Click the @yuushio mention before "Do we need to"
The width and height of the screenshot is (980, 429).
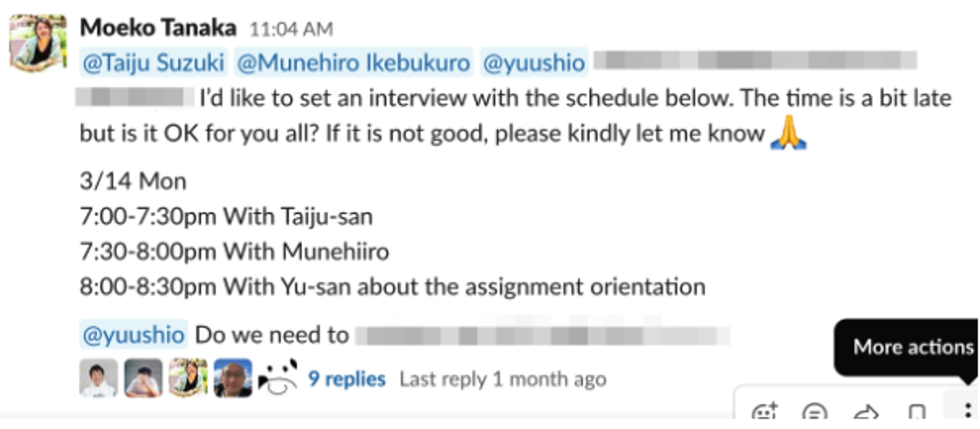click(x=133, y=335)
